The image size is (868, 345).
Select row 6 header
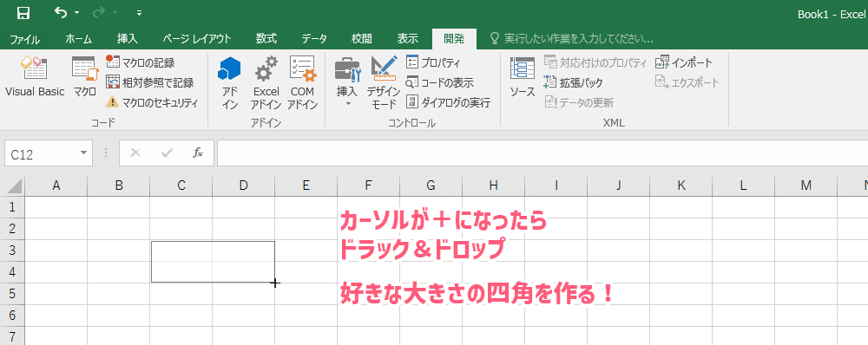(x=13, y=316)
